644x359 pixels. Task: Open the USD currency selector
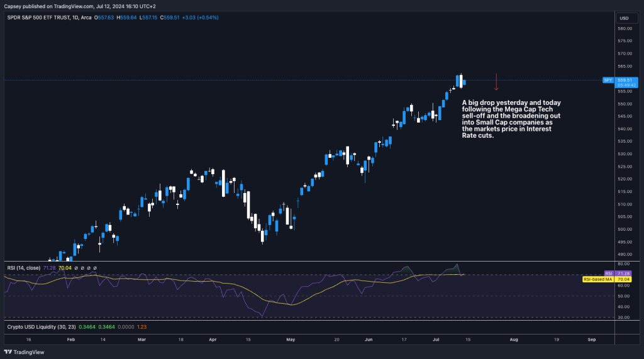(624, 18)
